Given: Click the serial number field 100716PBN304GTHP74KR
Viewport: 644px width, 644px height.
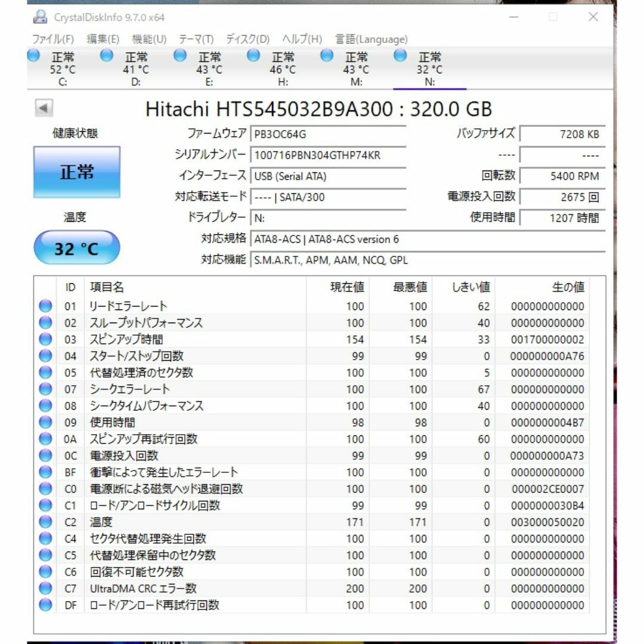Looking at the screenshot, I should tap(328, 155).
